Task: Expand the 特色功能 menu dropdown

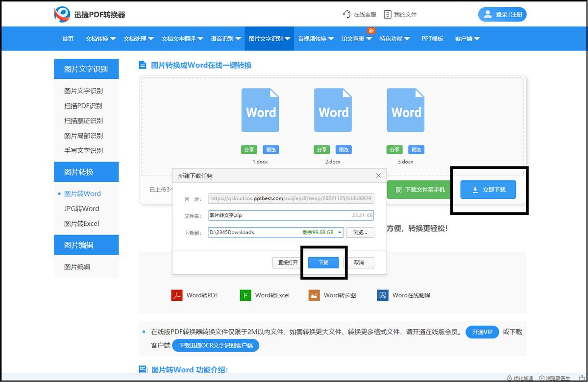Action: [392, 38]
